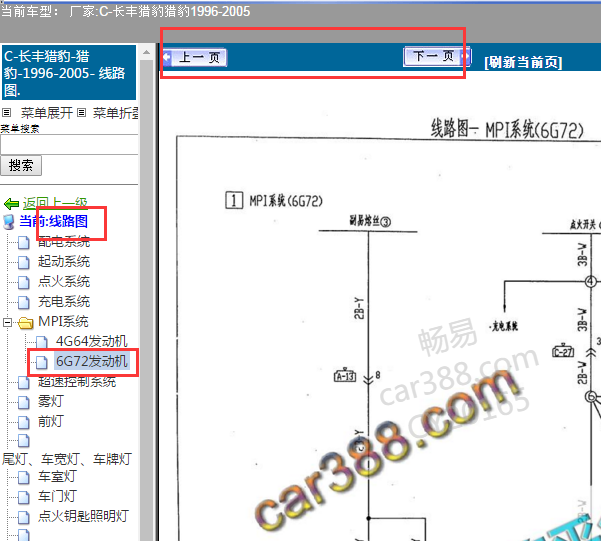
Task: Open the 点火系统 document
Action: click(x=64, y=281)
